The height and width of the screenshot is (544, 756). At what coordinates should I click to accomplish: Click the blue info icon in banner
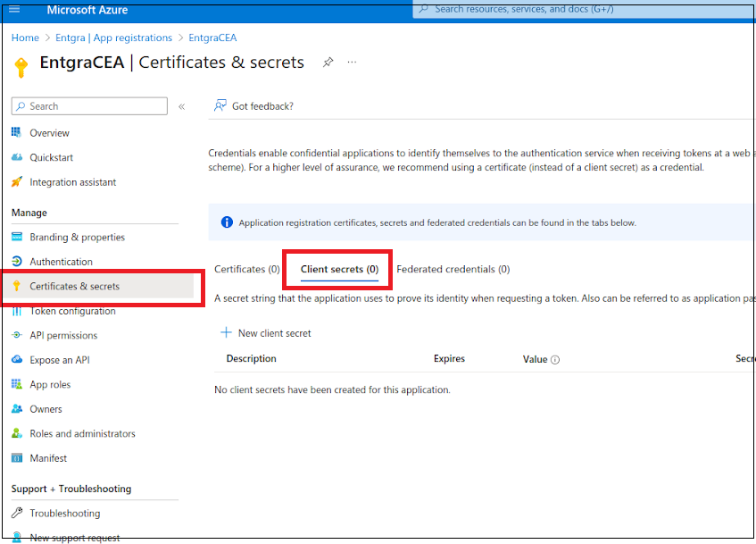227,222
